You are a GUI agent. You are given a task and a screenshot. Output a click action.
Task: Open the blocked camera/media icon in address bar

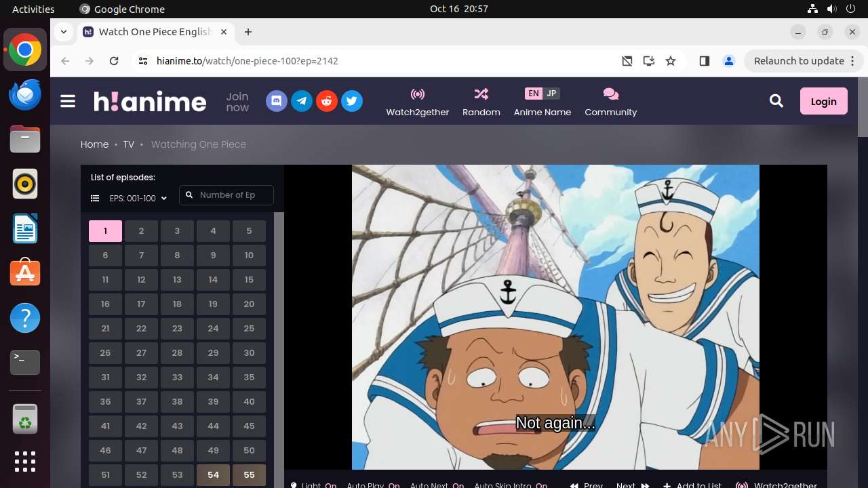627,61
